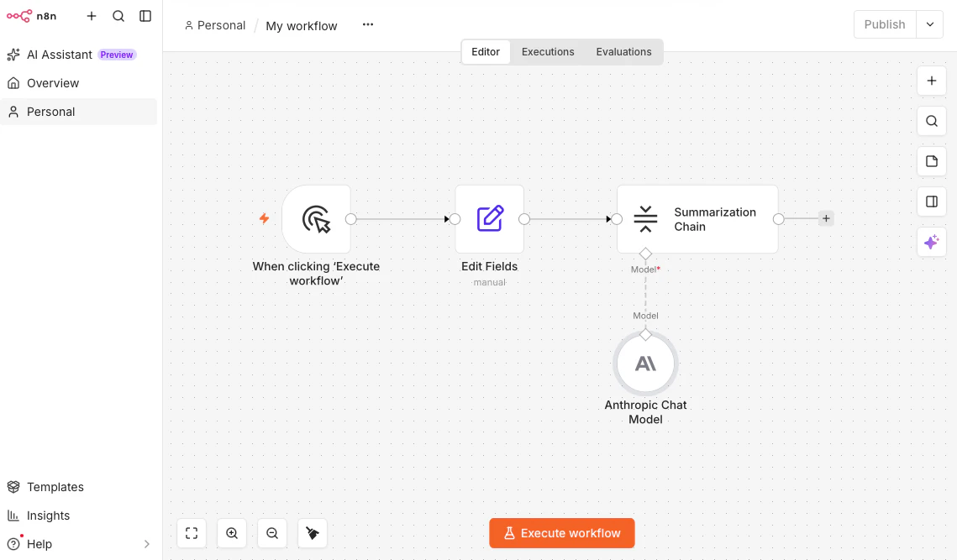Open the AI sparkle builder icon

click(931, 242)
